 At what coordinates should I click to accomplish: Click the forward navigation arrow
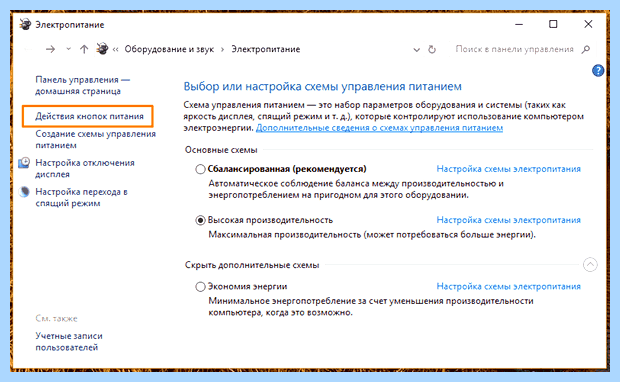click(x=50, y=49)
